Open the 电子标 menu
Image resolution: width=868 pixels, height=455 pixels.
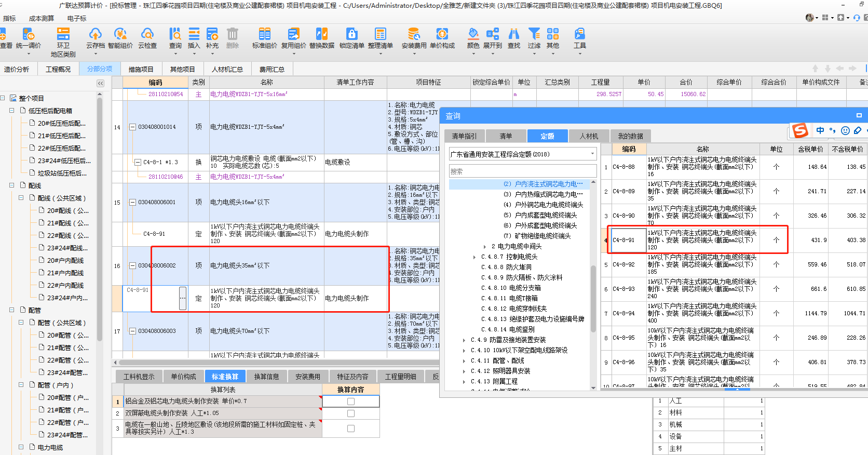[77, 18]
